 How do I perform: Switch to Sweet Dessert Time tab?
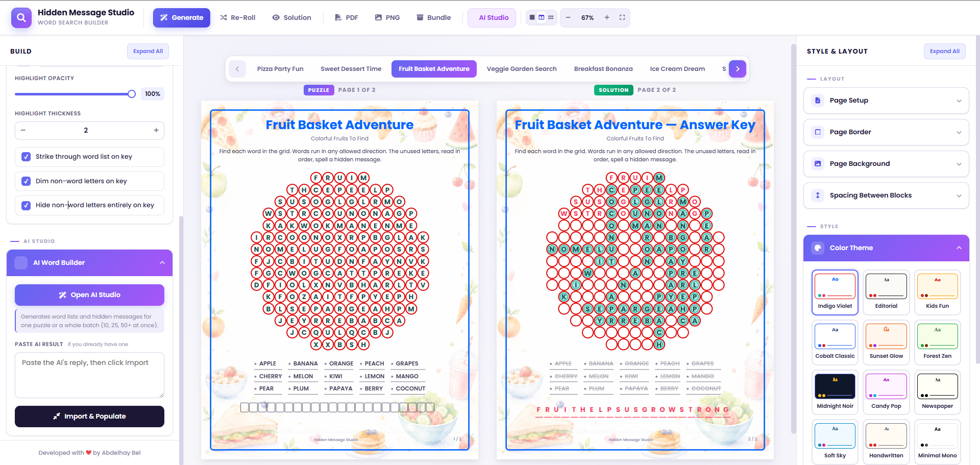[351, 69]
